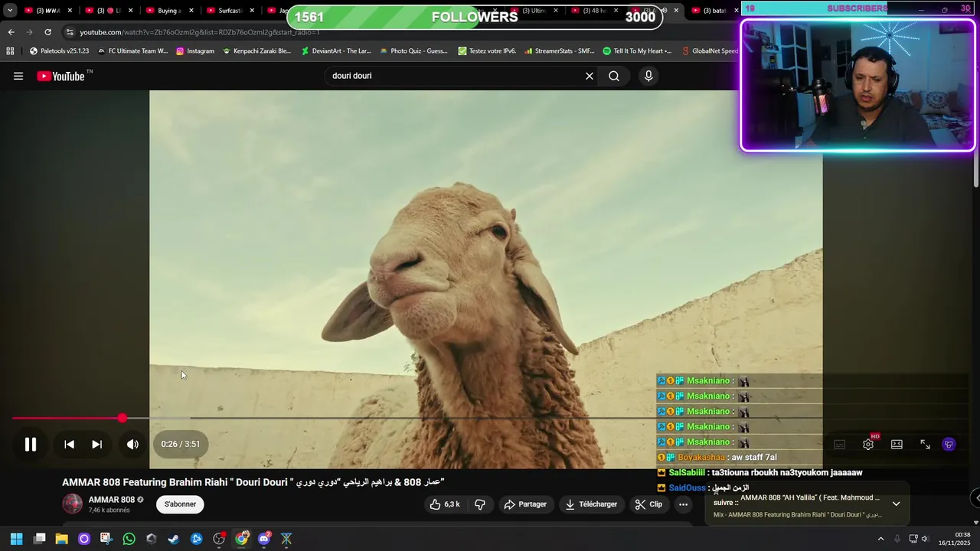Screen dimensions: 980x551
Task: Open the Windows Start menu
Action: pyautogui.click(x=17, y=539)
